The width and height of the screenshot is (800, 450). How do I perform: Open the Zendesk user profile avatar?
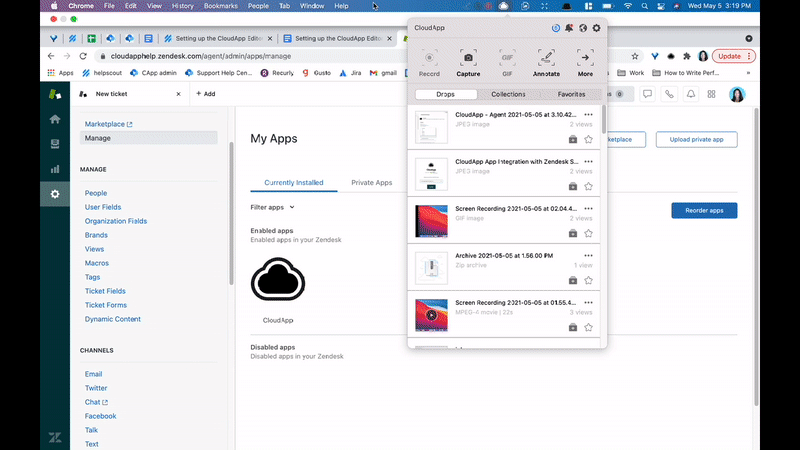click(737, 94)
